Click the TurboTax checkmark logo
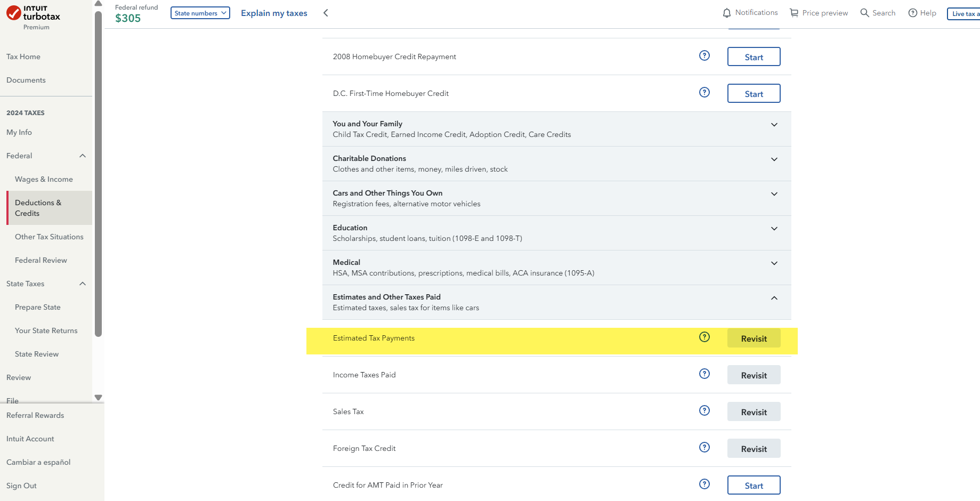Image resolution: width=980 pixels, height=501 pixels. [x=14, y=13]
